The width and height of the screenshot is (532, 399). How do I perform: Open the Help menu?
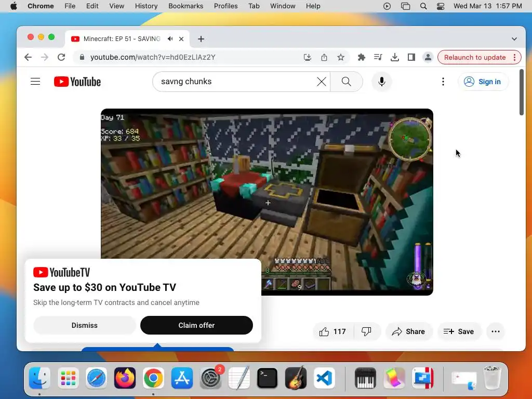click(x=313, y=6)
